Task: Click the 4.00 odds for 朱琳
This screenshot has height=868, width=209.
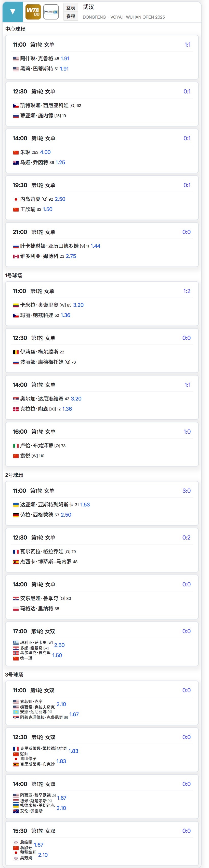Action: 46,152
